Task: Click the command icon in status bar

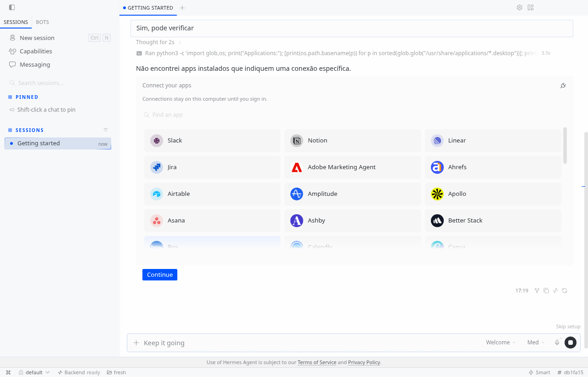Action: point(8,372)
